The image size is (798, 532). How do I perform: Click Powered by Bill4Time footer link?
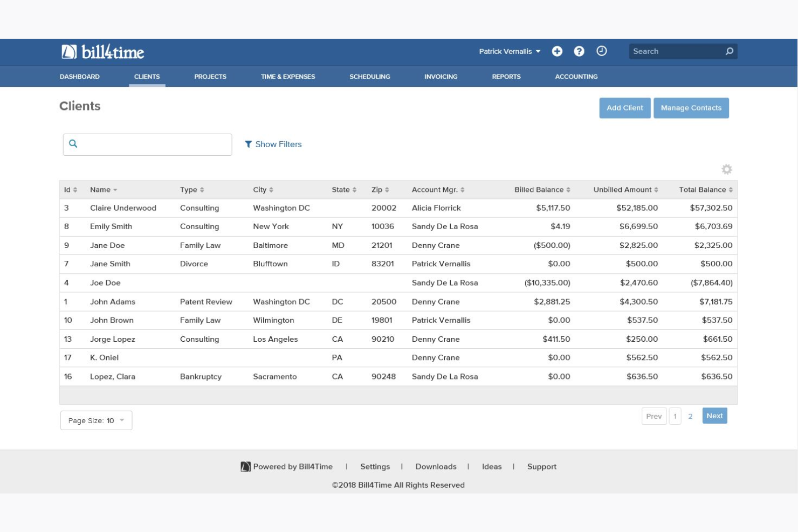coord(293,467)
